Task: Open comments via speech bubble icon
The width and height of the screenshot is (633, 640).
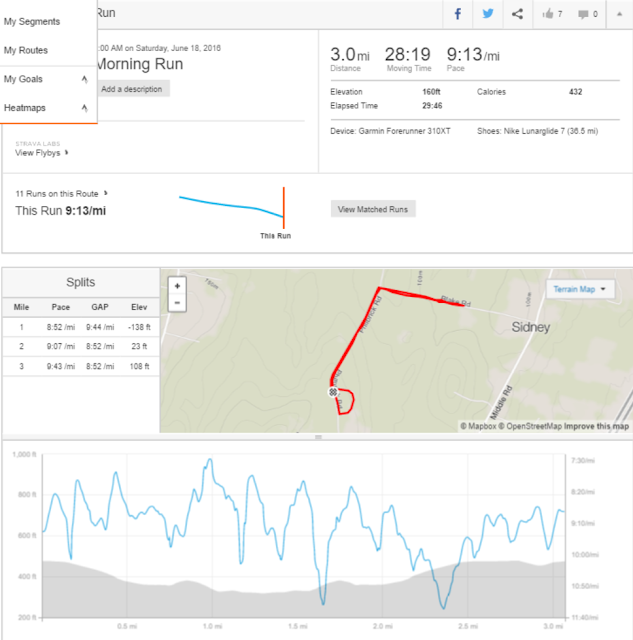Action: coord(588,14)
